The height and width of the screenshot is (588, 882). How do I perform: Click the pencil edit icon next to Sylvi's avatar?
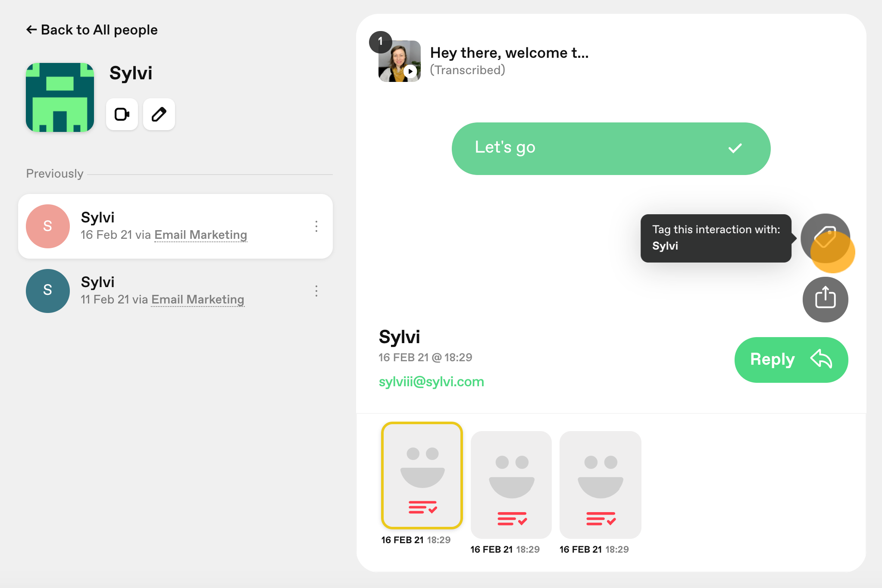(159, 114)
